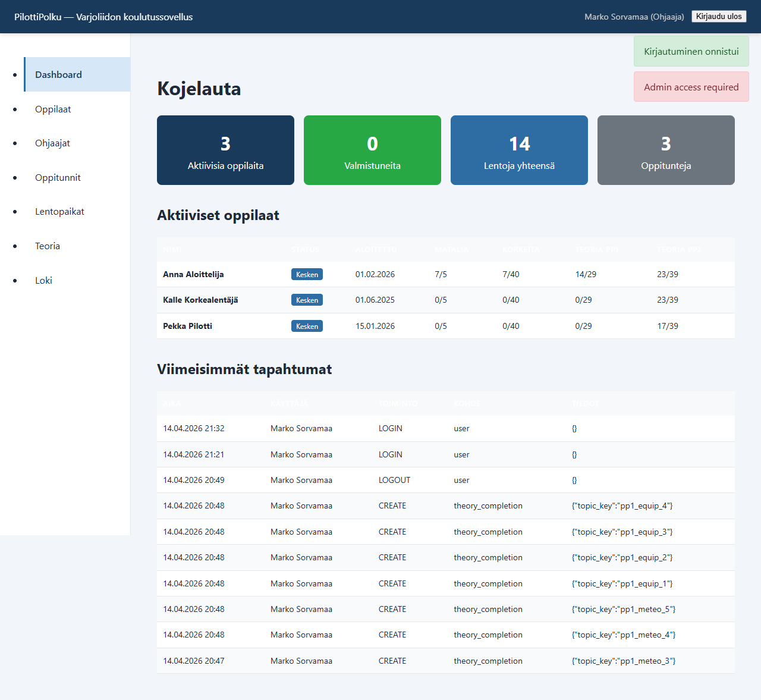The image size is (761, 700).
Task: Select the green Valmistuneita card
Action: (372, 150)
